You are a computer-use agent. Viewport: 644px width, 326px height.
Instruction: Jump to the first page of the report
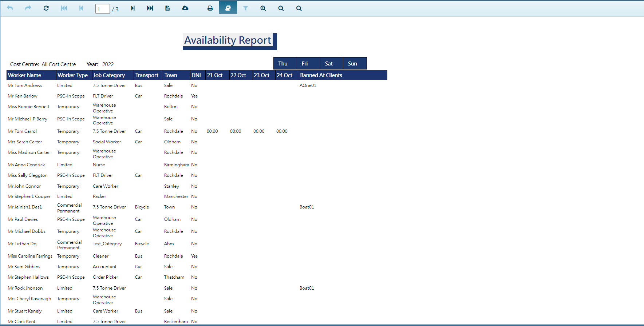click(64, 8)
